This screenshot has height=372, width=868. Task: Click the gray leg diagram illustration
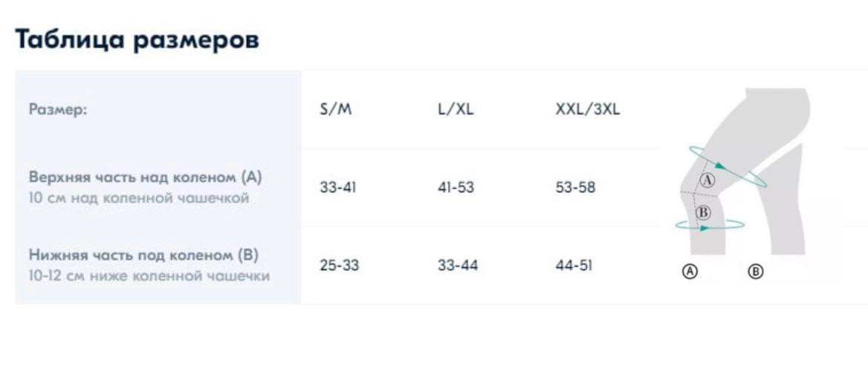pos(743,172)
